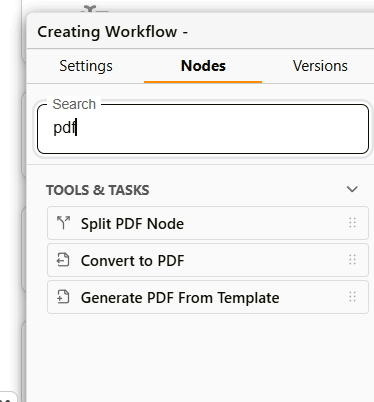Click the Convert to PDF document icon

63,260
